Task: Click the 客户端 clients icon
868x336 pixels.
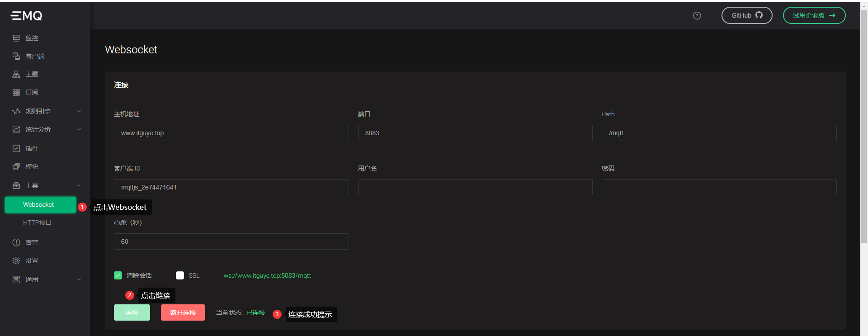Action: [x=16, y=56]
